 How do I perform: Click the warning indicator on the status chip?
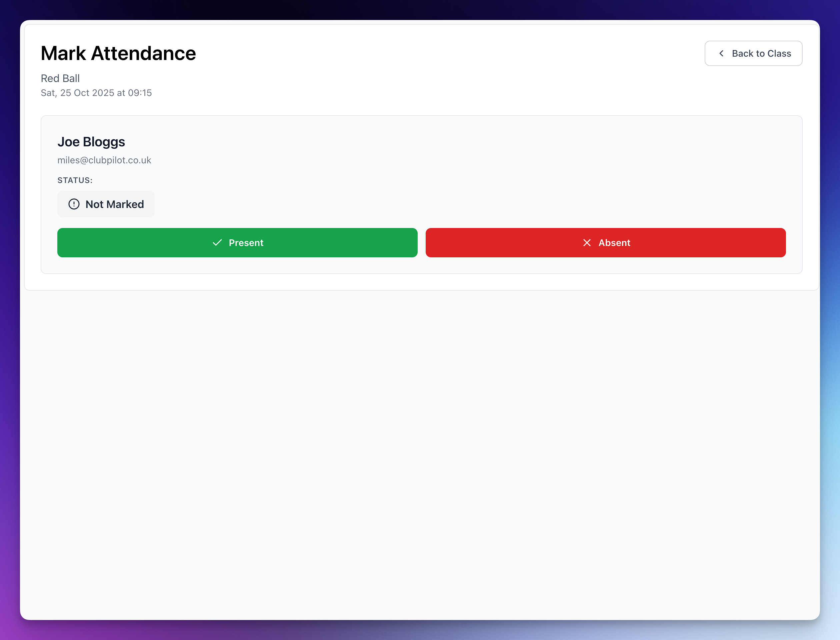74,204
